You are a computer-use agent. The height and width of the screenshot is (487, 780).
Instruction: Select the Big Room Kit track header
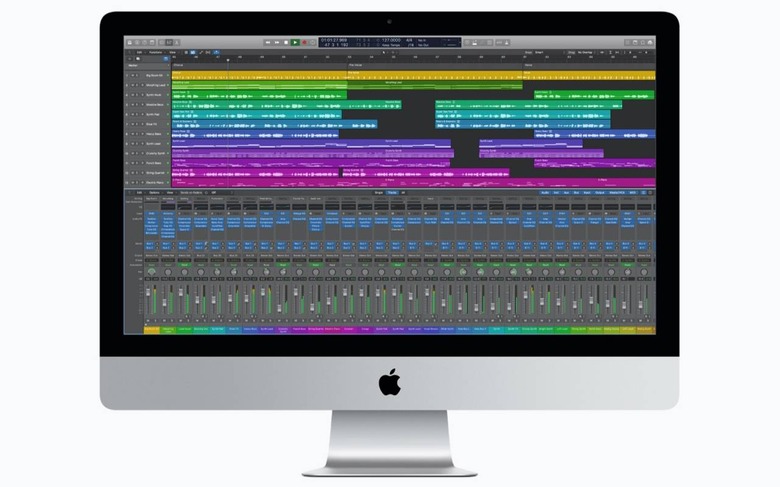pos(147,76)
